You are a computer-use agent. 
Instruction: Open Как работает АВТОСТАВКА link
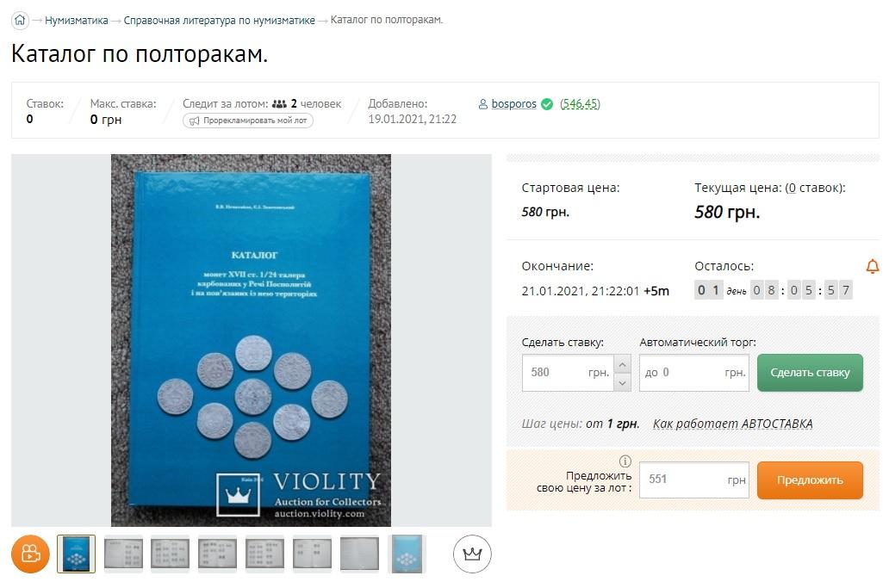pyautogui.click(x=732, y=424)
